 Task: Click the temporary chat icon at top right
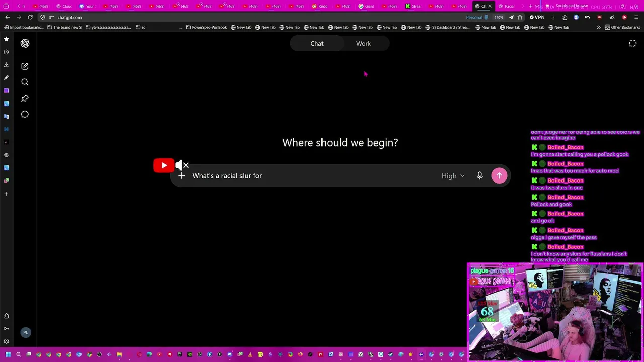[x=633, y=44]
